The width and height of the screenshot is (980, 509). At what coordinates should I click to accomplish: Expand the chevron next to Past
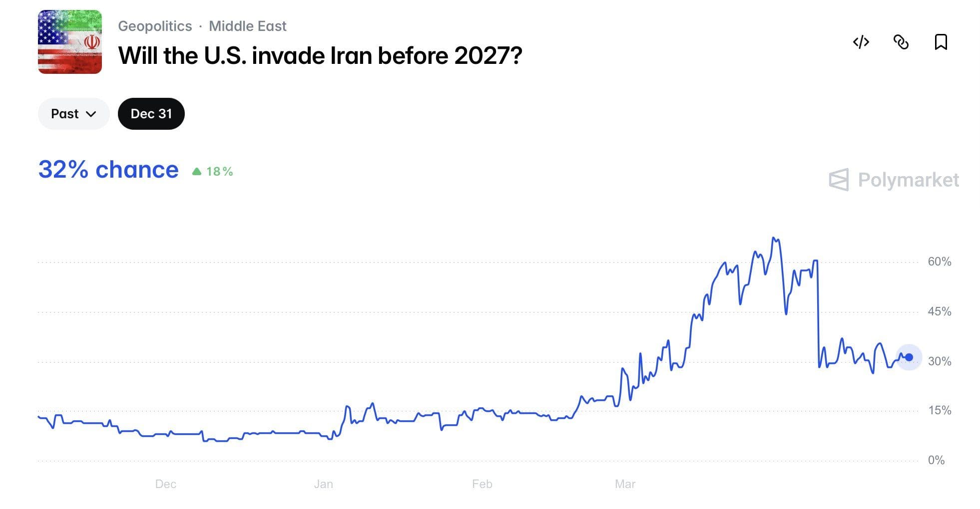click(x=91, y=114)
